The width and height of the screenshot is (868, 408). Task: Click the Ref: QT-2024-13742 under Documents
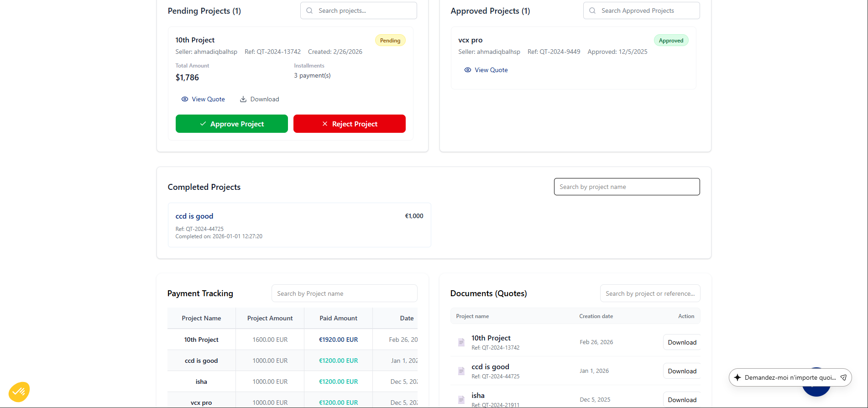point(496,348)
